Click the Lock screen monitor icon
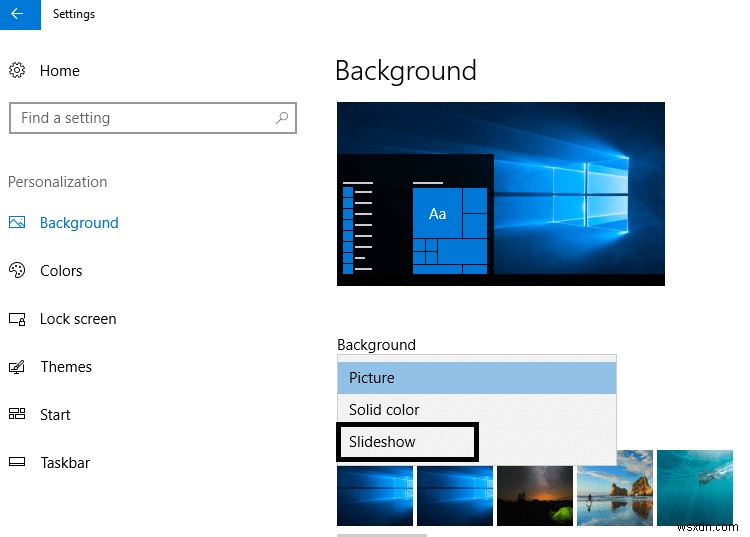The width and height of the screenshot is (750, 537). pos(17,319)
